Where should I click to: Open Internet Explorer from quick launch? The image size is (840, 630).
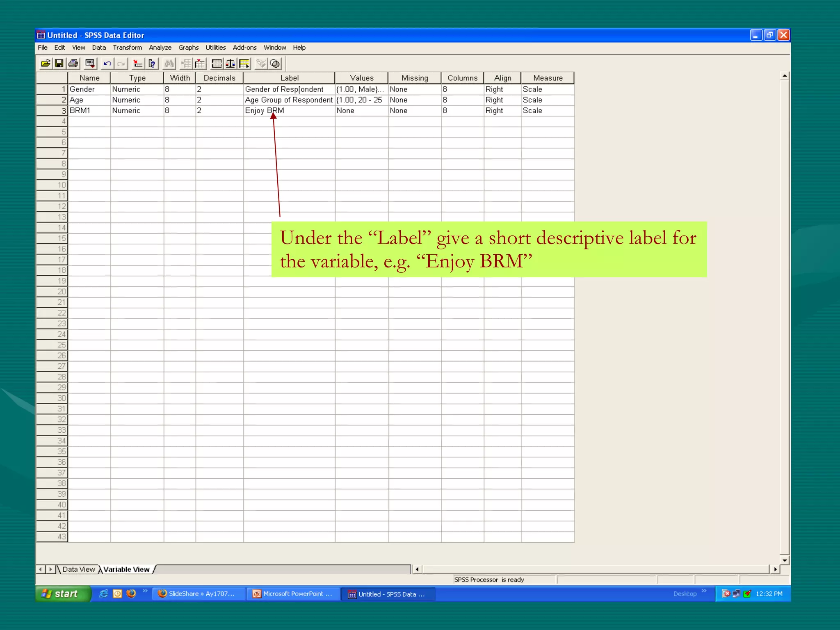pos(104,593)
